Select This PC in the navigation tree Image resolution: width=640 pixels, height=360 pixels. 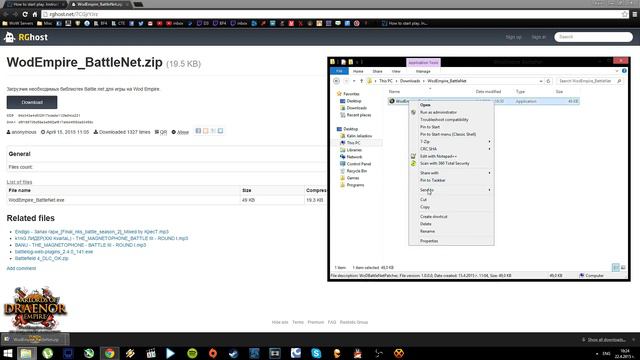click(353, 143)
